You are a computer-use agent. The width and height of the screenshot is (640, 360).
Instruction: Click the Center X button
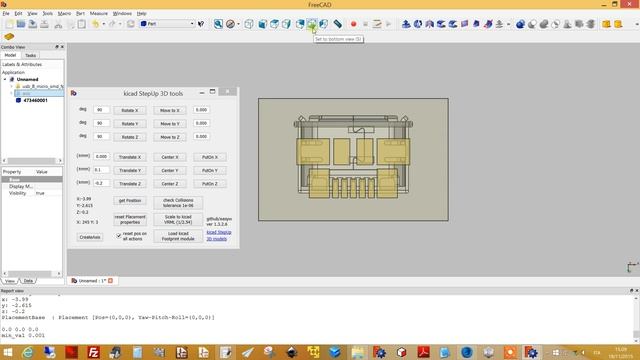click(x=170, y=157)
